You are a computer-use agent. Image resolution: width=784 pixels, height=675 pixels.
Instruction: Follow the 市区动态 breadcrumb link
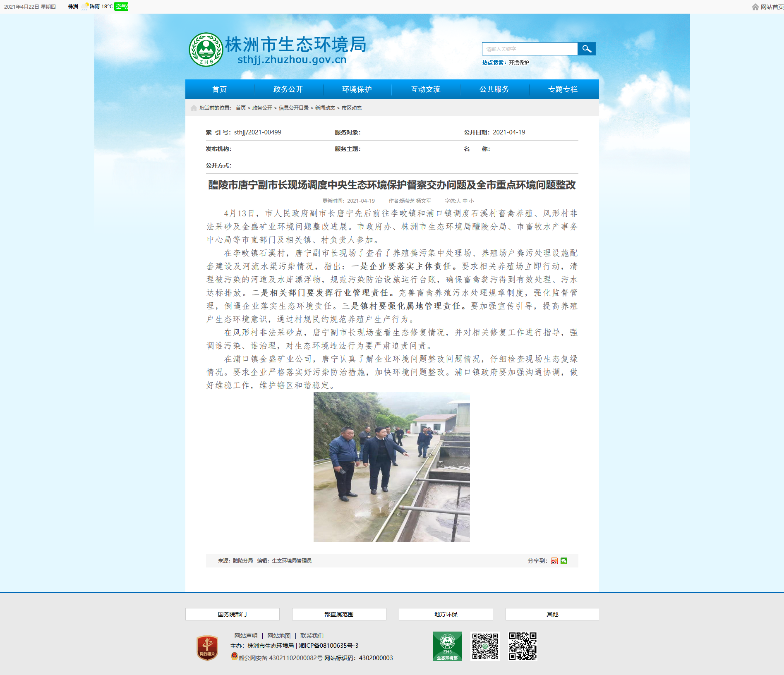351,108
